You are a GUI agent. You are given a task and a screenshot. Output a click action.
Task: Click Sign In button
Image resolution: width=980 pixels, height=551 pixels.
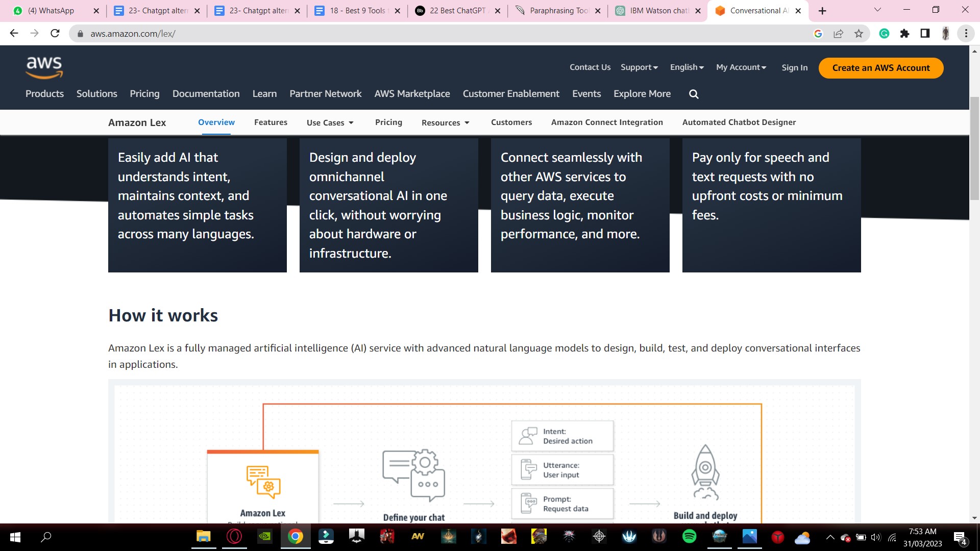pos(794,67)
